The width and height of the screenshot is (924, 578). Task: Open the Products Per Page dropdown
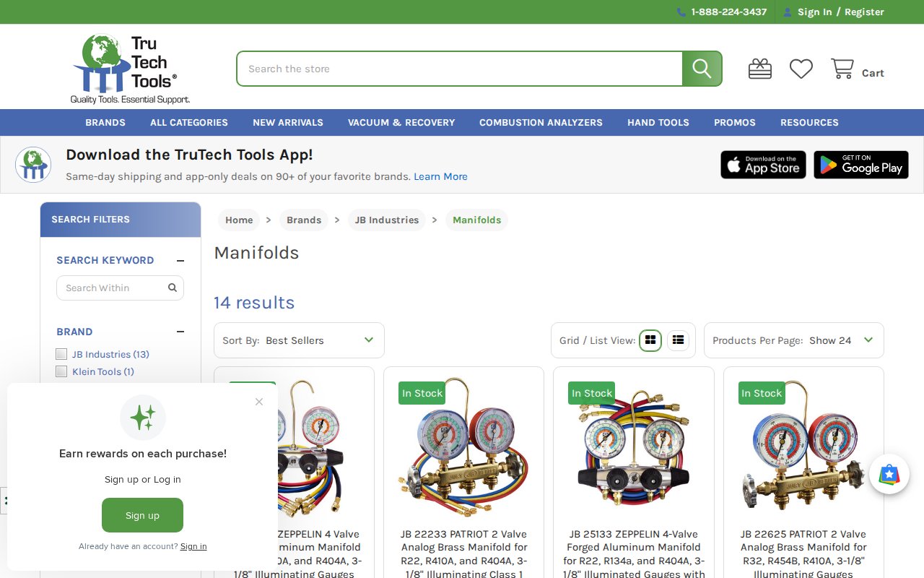point(793,340)
